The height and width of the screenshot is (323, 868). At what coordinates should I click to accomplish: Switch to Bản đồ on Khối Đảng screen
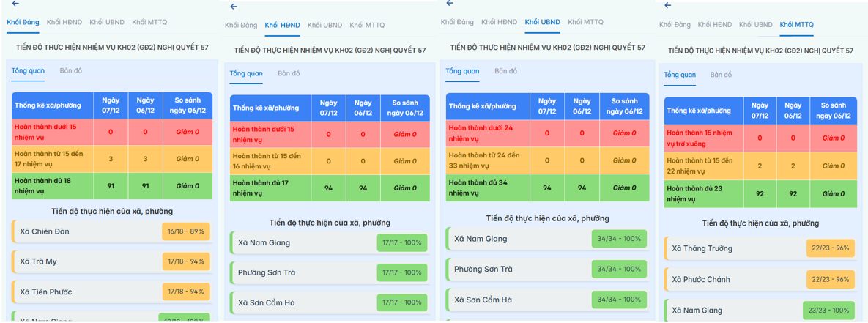click(x=71, y=71)
